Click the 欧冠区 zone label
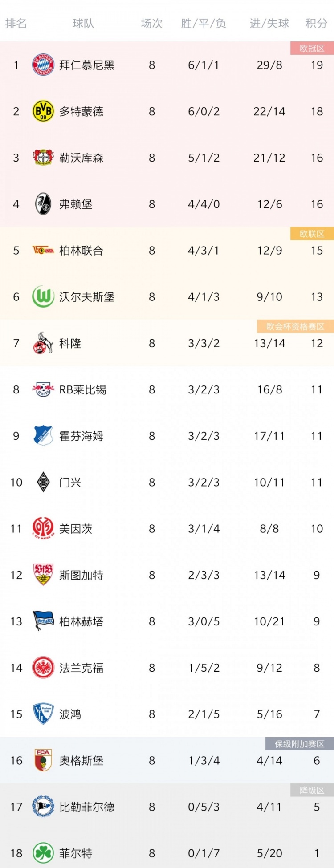 312,48
